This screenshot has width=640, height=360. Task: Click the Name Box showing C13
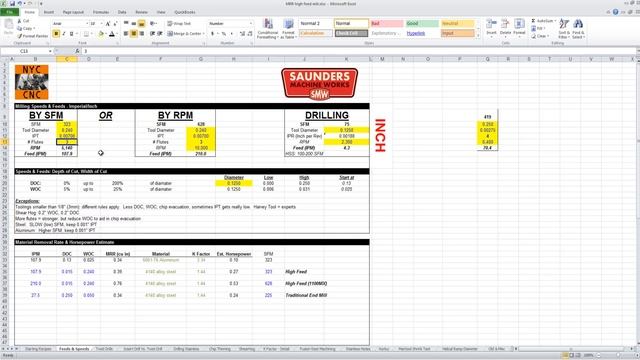24,51
